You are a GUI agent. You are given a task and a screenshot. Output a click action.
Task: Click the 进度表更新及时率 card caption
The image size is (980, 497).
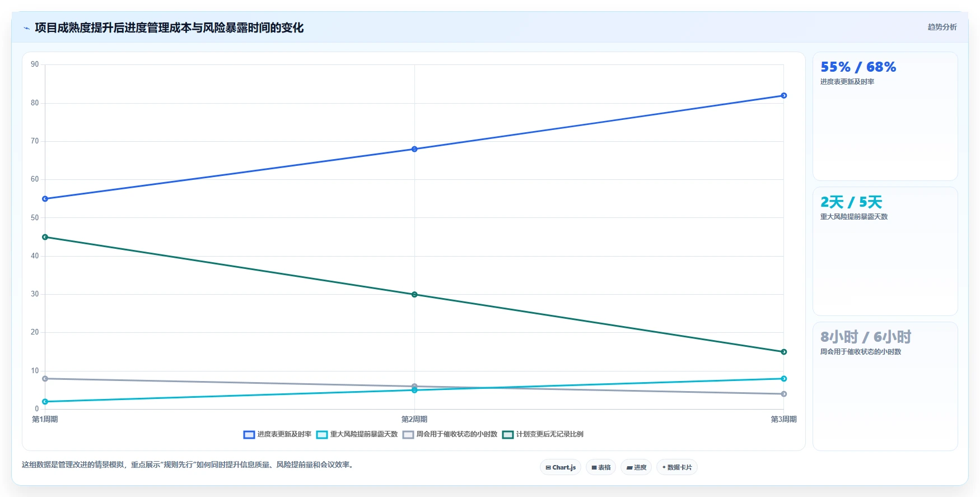[847, 82]
